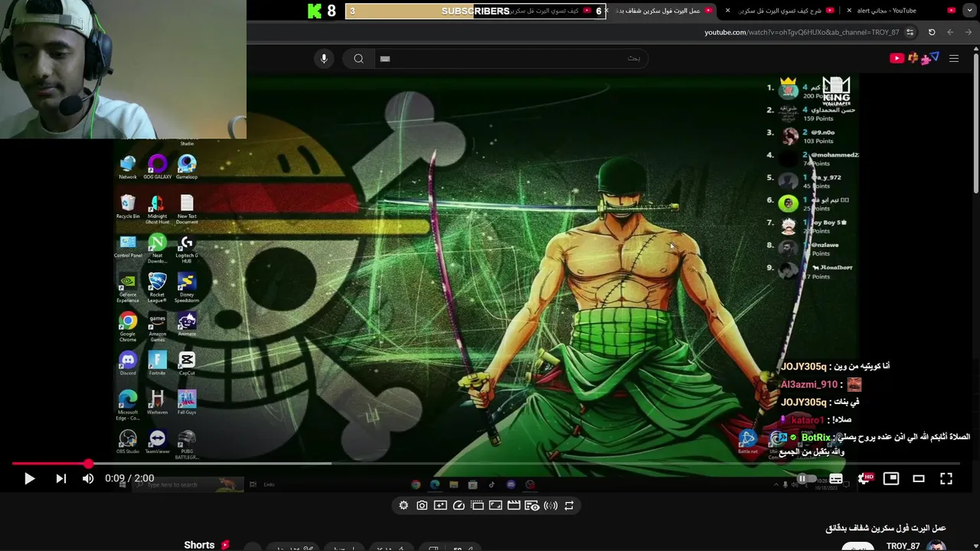This screenshot has height=551, width=980.
Task: Mute the video player volume
Action: (88, 478)
